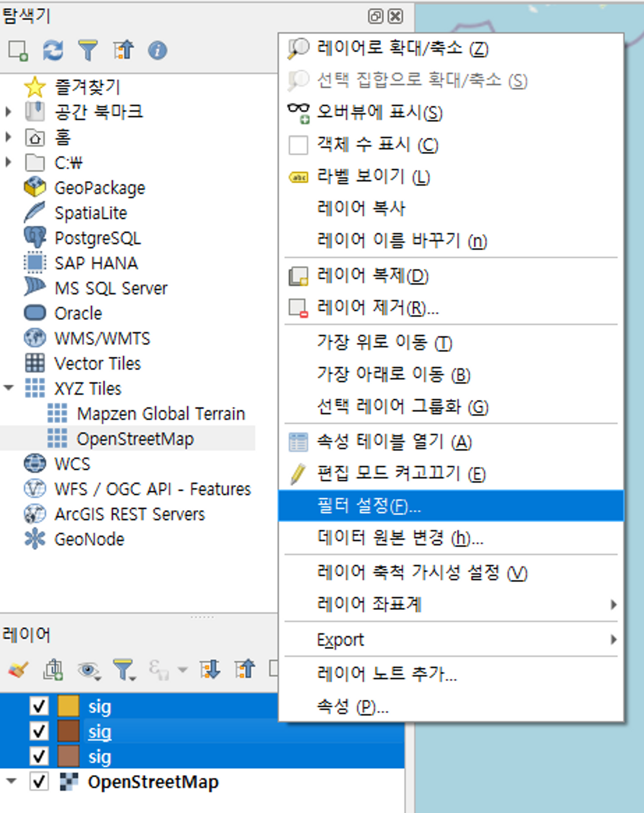Screen dimensions: 644x813
Task: Click light brown swatch of third sig layer
Action: point(69,756)
